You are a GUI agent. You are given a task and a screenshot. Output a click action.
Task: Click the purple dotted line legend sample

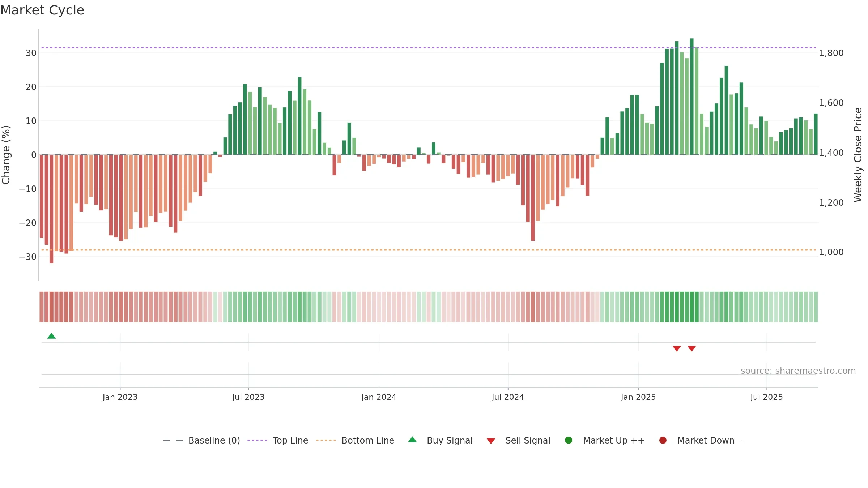pyautogui.click(x=257, y=440)
